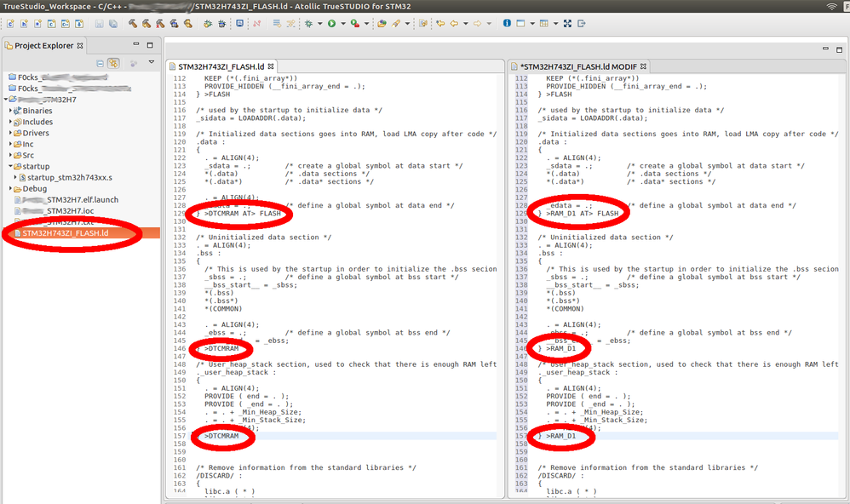The image size is (850, 504).
Task: Maximize the Project Explorer panel
Action: click(x=150, y=45)
